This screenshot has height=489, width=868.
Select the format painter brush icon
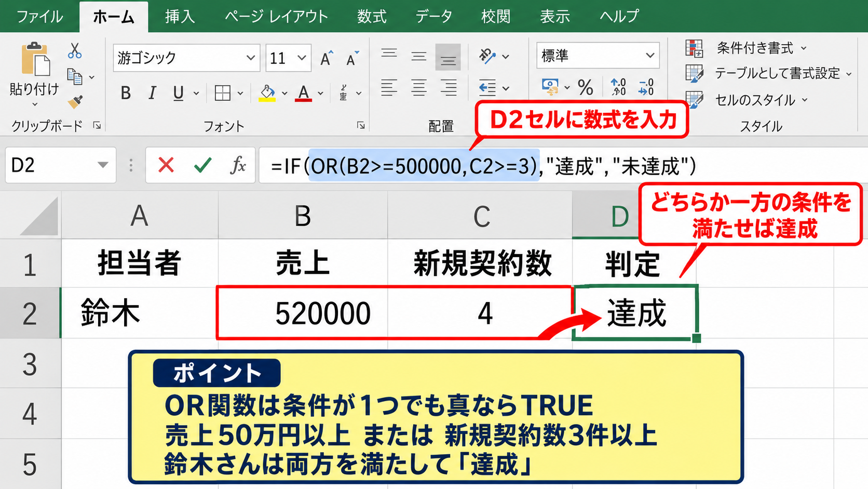click(75, 101)
